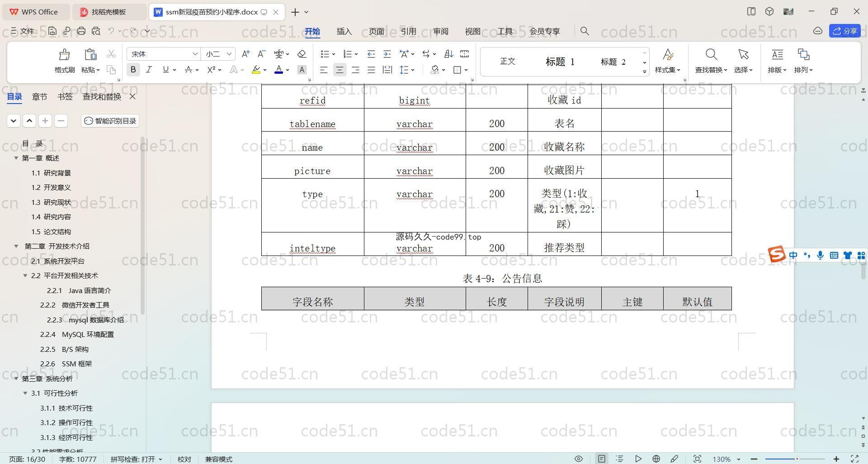Click the zoom slider handle
This screenshot has height=464, width=868.
coord(797,459)
